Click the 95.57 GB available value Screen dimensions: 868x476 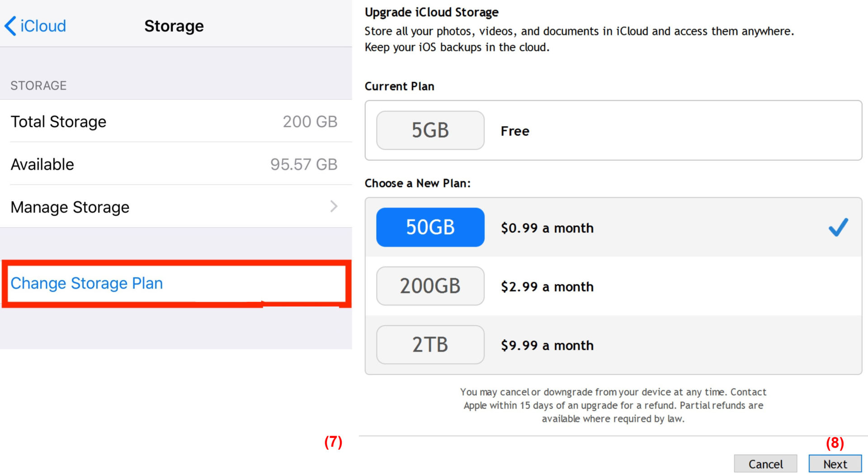(x=304, y=164)
